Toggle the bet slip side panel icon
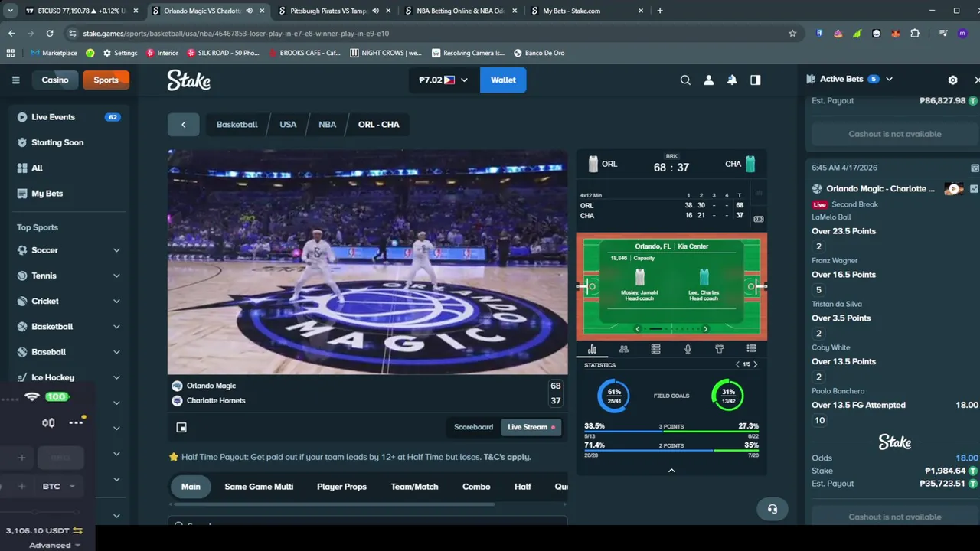Viewport: 980px width, 551px height. (756, 80)
